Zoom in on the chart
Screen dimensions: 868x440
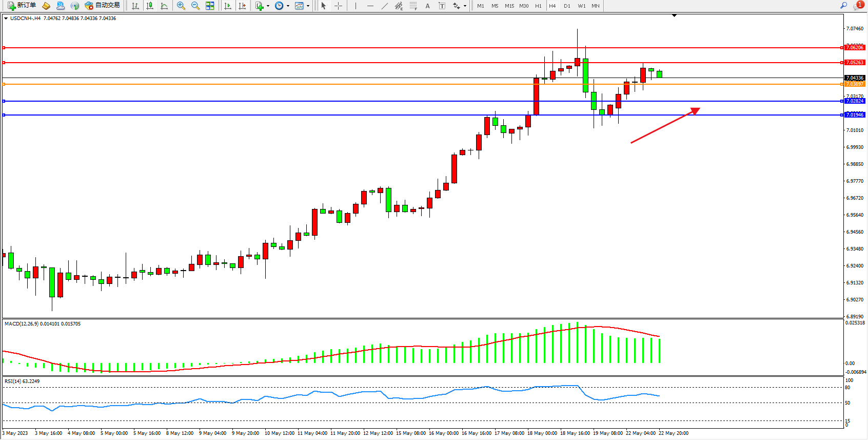[181, 6]
